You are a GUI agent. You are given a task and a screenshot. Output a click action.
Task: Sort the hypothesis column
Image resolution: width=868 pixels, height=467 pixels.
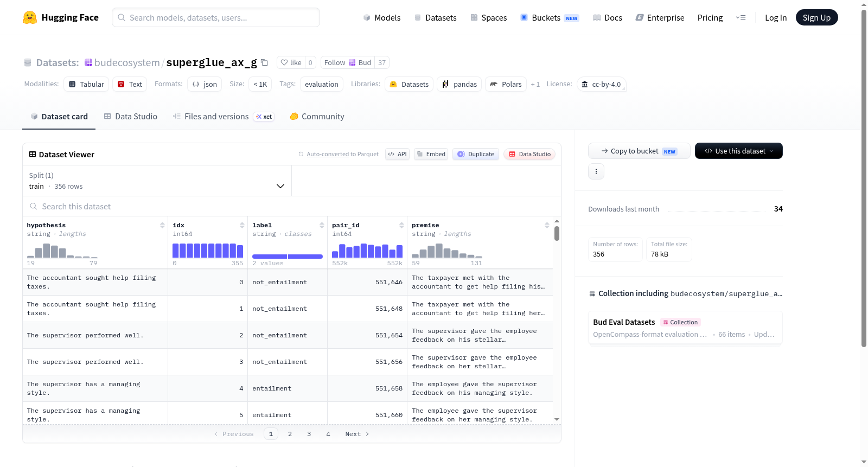[162, 225]
